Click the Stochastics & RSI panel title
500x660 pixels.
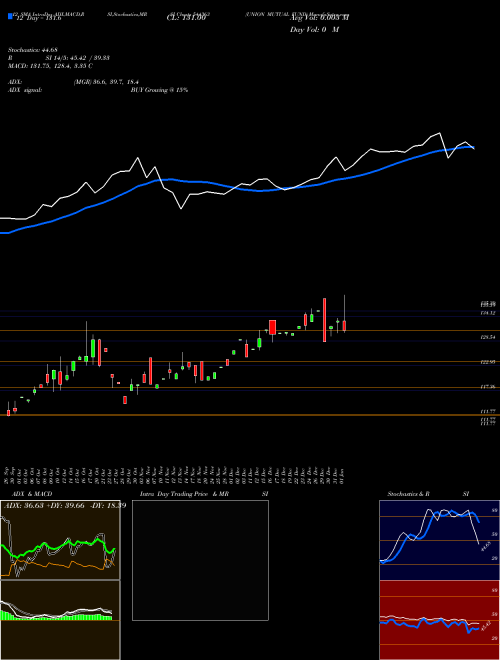point(428,494)
